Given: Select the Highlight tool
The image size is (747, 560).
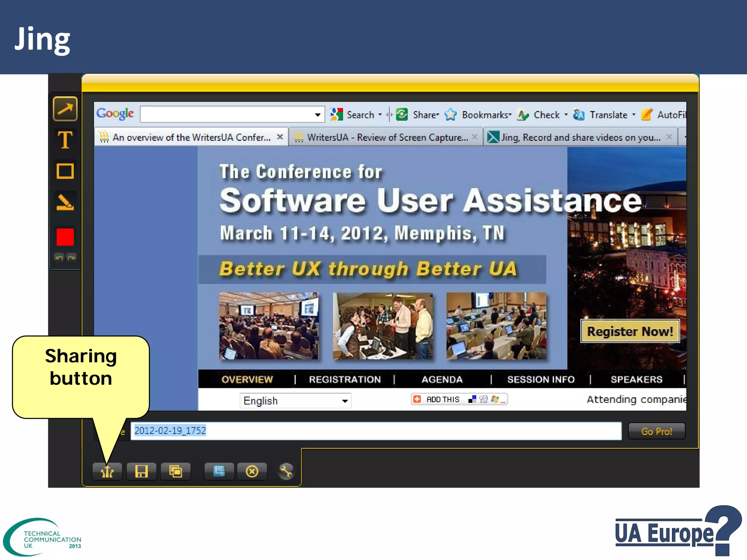Looking at the screenshot, I should tap(65, 202).
